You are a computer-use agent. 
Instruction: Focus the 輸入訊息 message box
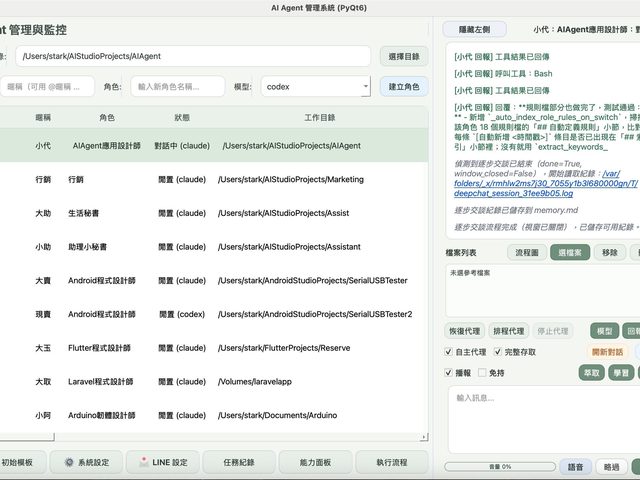pyautogui.click(x=544, y=419)
